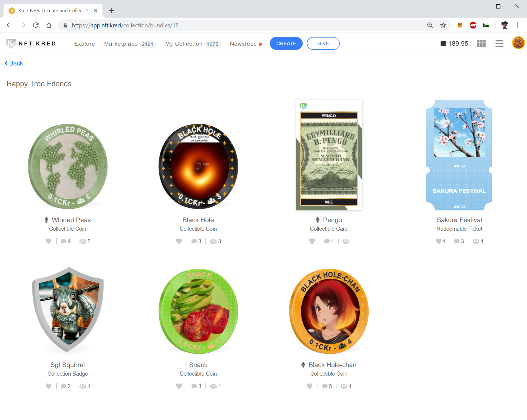Toggle heart on Sakura Festival ticket

tap(438, 241)
